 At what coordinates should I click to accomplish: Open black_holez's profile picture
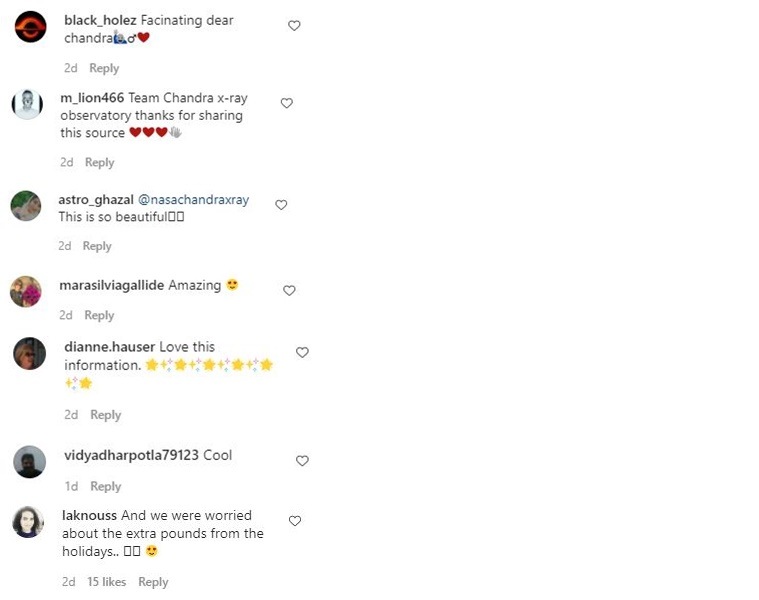(x=30, y=27)
